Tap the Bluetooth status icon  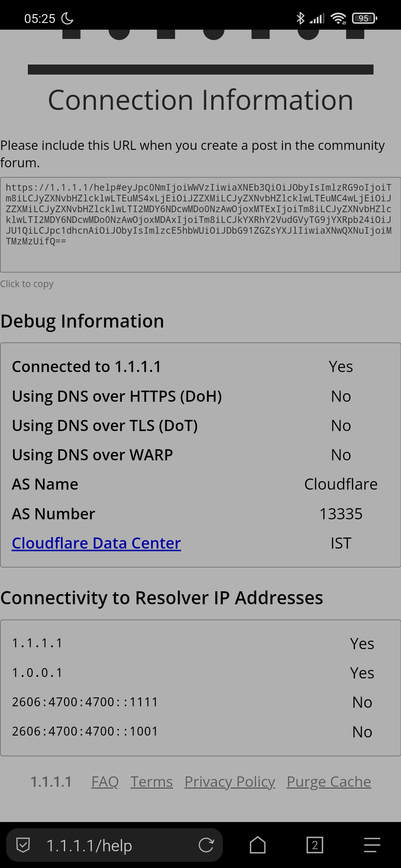pyautogui.click(x=300, y=18)
